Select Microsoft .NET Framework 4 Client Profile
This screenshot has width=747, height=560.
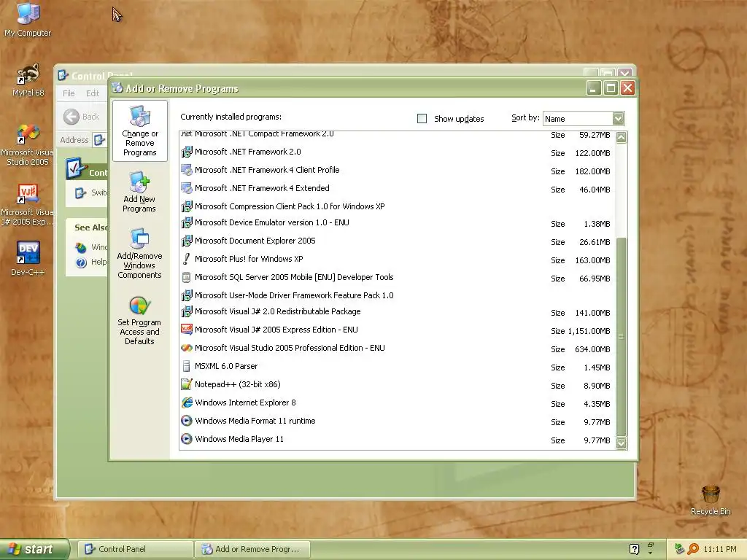pyautogui.click(x=398, y=171)
